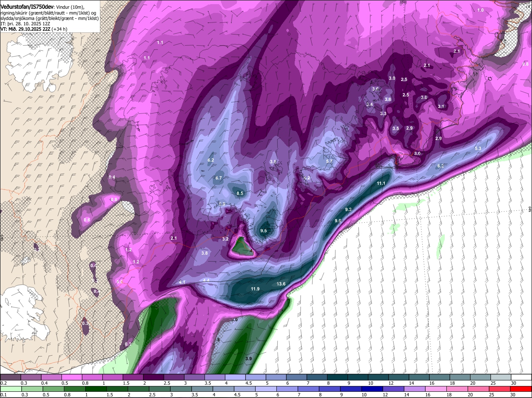Click the 3.1 value on the map
The height and width of the screenshot is (398, 532).
[x=441, y=106]
